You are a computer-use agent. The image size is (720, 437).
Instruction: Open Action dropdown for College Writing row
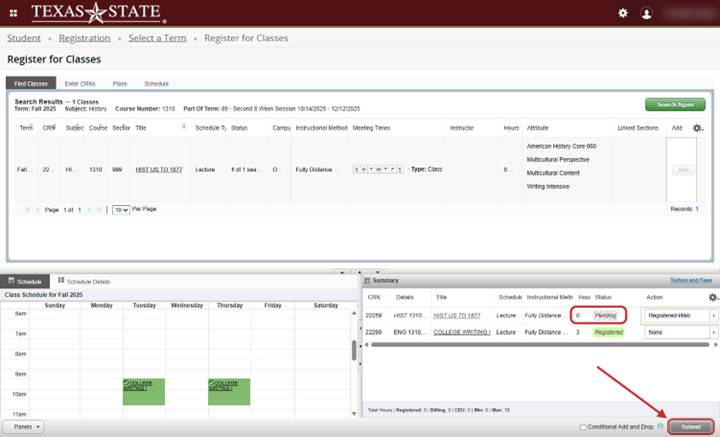678,332
